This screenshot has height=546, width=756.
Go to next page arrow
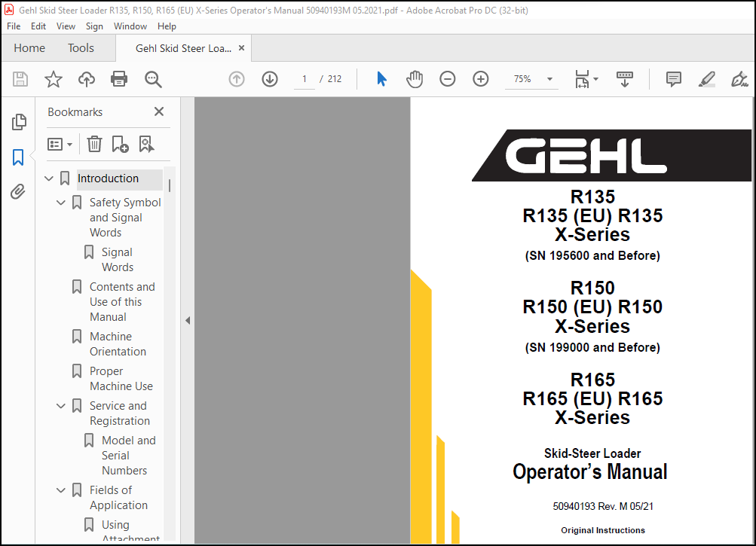[x=270, y=79]
